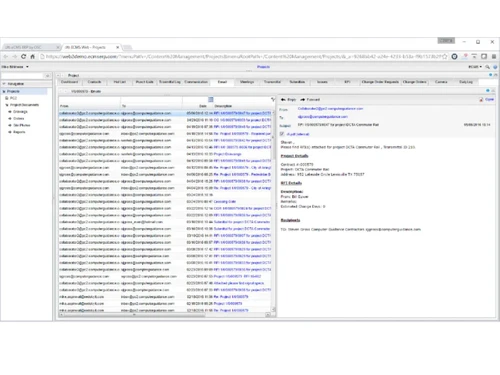Click the sender email link in From field
This screenshot has width=500, height=375.
330,109
